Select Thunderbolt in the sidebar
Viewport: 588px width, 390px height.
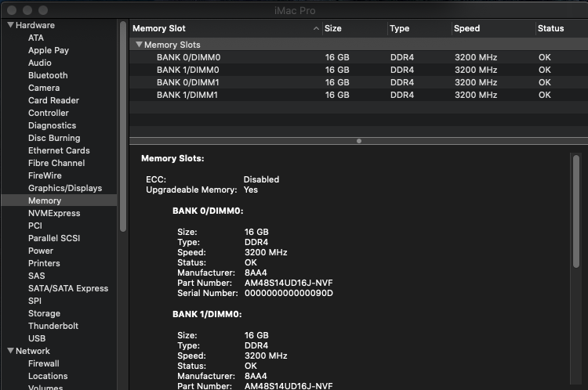[53, 326]
